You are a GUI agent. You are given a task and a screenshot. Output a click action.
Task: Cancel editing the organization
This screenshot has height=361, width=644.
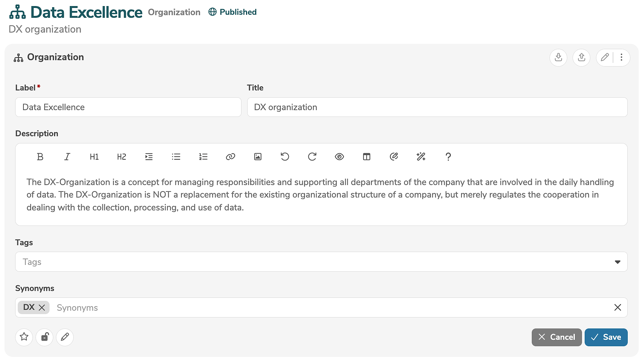click(557, 337)
